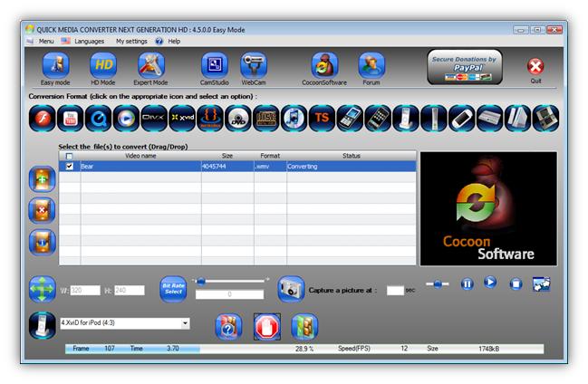The height and width of the screenshot is (384, 588).
Task: Choose the TS conversion format icon
Action: pyautogui.click(x=322, y=118)
